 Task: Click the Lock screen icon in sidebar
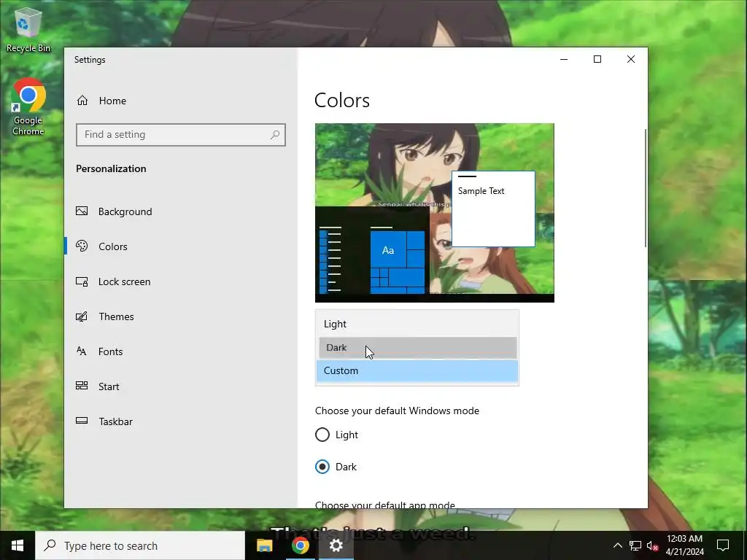82,281
